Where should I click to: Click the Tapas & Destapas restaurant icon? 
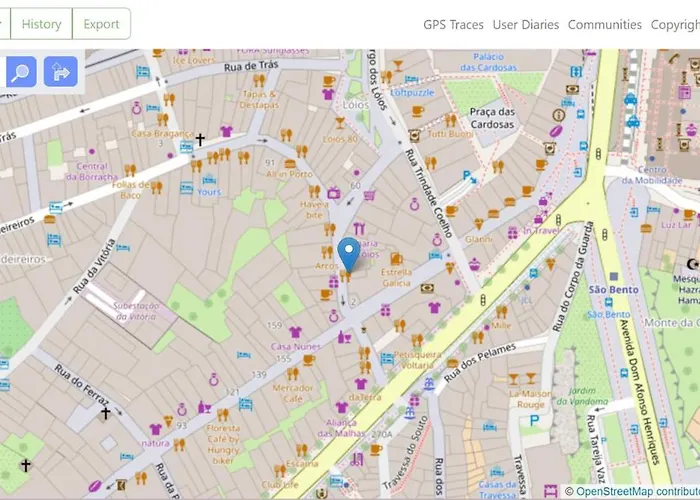tap(259, 81)
